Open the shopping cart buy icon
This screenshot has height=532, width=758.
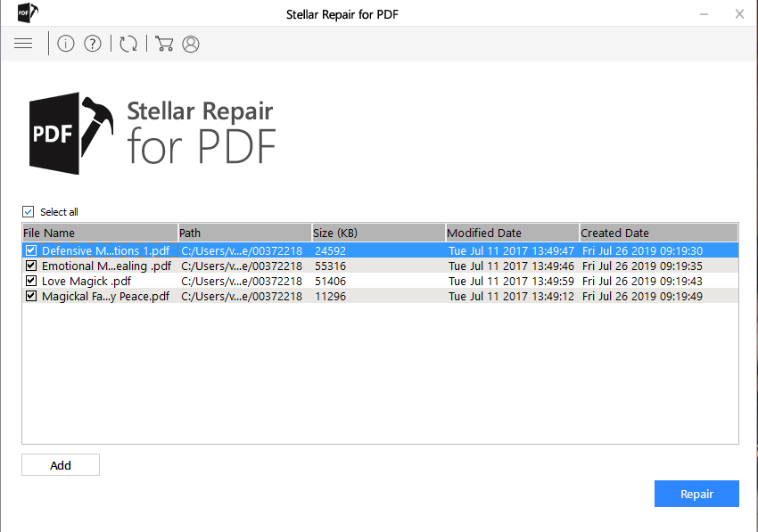pyautogui.click(x=163, y=44)
